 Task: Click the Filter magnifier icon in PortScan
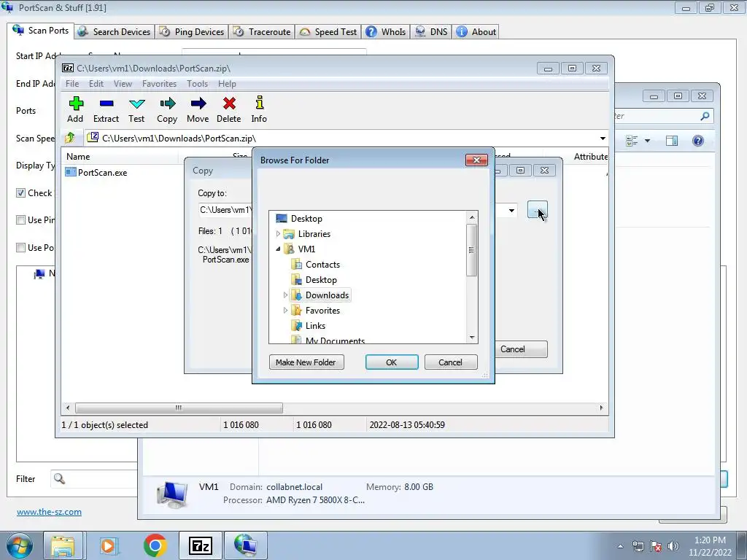point(59,478)
